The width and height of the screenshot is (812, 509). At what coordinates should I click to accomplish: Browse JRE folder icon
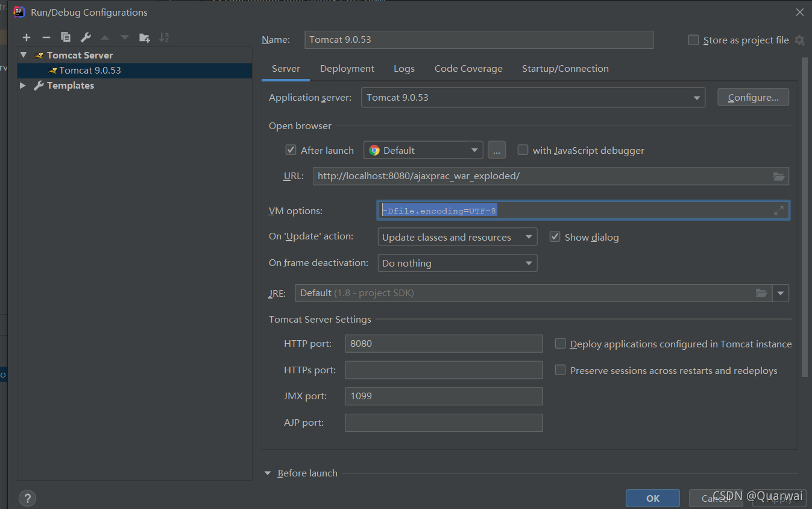tap(761, 293)
